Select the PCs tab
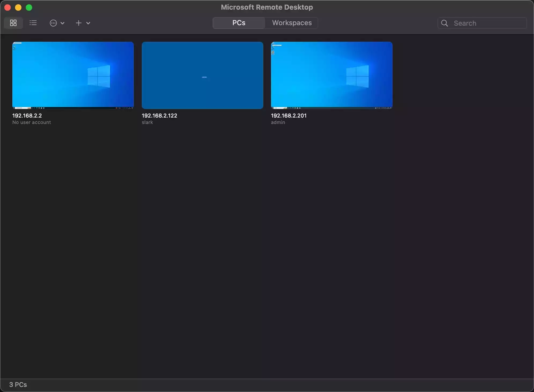Image resolution: width=534 pixels, height=392 pixels. point(239,23)
